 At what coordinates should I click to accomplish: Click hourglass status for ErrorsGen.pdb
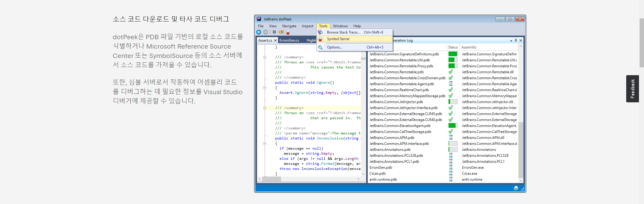[x=451, y=167]
